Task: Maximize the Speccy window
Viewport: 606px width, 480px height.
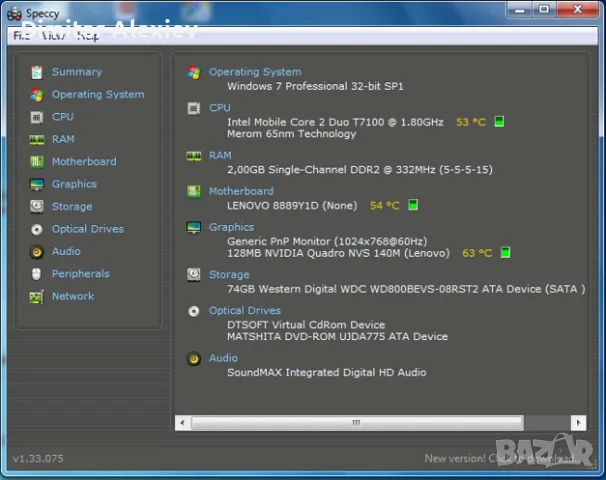Action: pyautogui.click(x=544, y=9)
